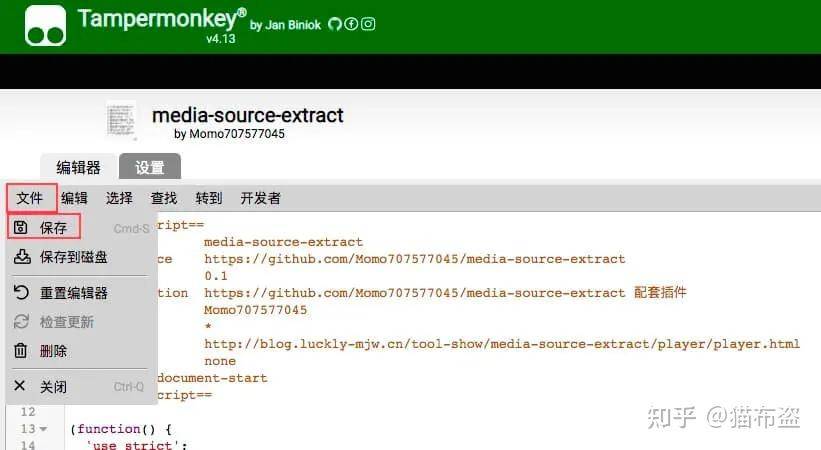Click the Ctrl-Q shortcut label

(128, 387)
